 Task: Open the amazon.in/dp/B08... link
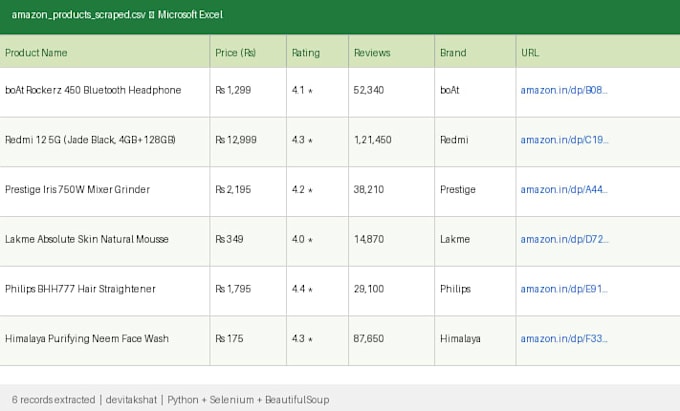click(564, 90)
